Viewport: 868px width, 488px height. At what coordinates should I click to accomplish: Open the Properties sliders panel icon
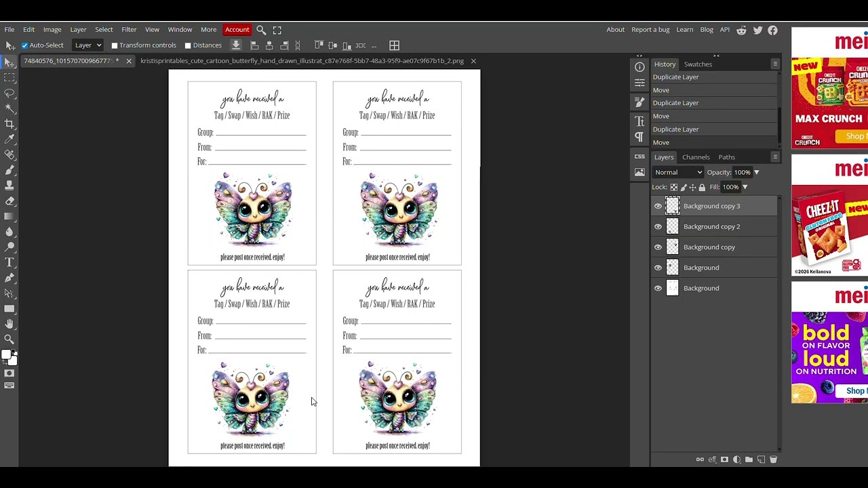tap(639, 83)
